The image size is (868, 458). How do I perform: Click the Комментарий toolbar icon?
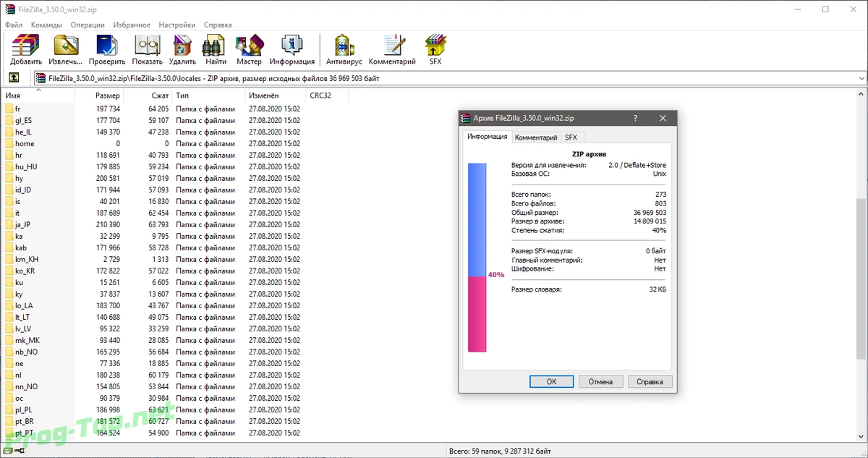(x=392, y=46)
